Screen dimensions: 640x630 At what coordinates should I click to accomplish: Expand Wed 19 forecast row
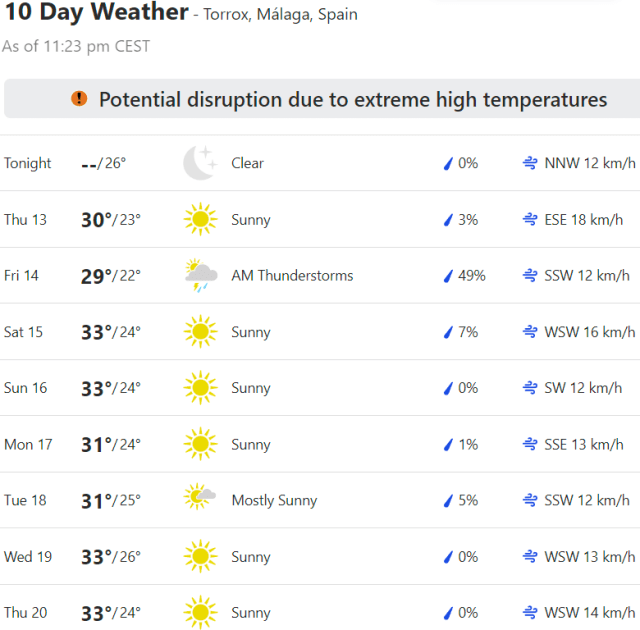tap(320, 556)
